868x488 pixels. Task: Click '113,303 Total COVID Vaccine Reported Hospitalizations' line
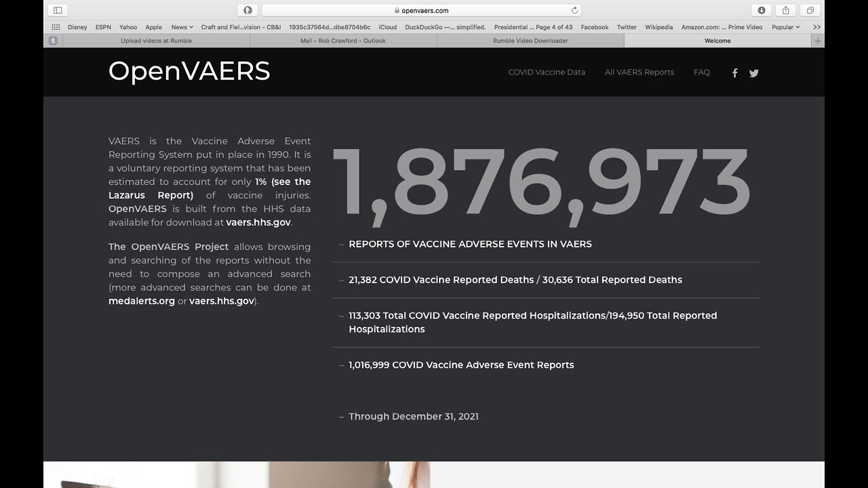pos(533,322)
